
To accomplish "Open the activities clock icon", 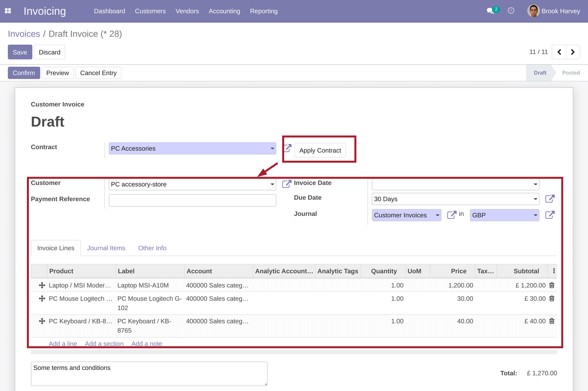I will (511, 11).
